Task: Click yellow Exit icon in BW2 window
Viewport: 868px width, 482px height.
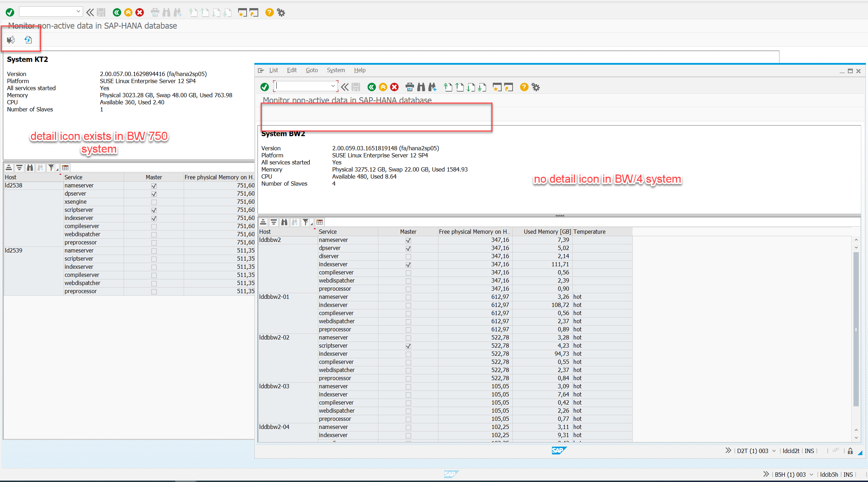Action: click(x=383, y=87)
